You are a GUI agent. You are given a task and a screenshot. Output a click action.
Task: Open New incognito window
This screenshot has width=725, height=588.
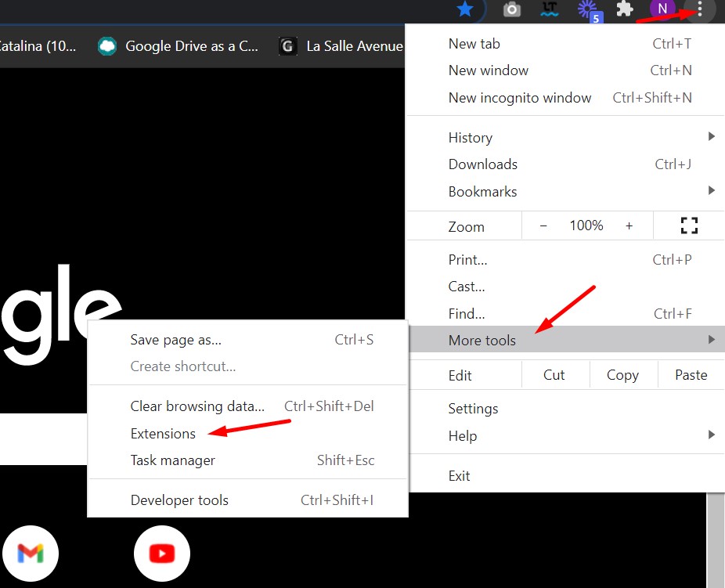click(565, 98)
